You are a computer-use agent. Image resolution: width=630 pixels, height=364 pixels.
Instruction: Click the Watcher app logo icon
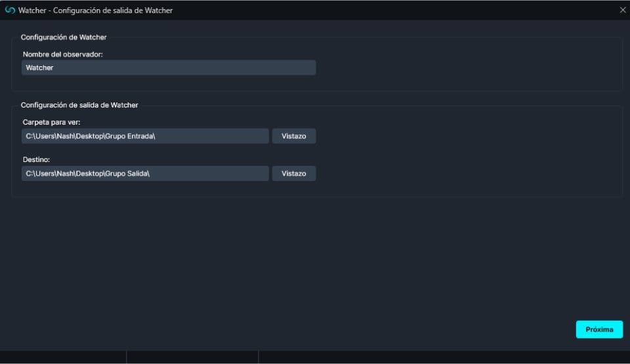[10, 10]
